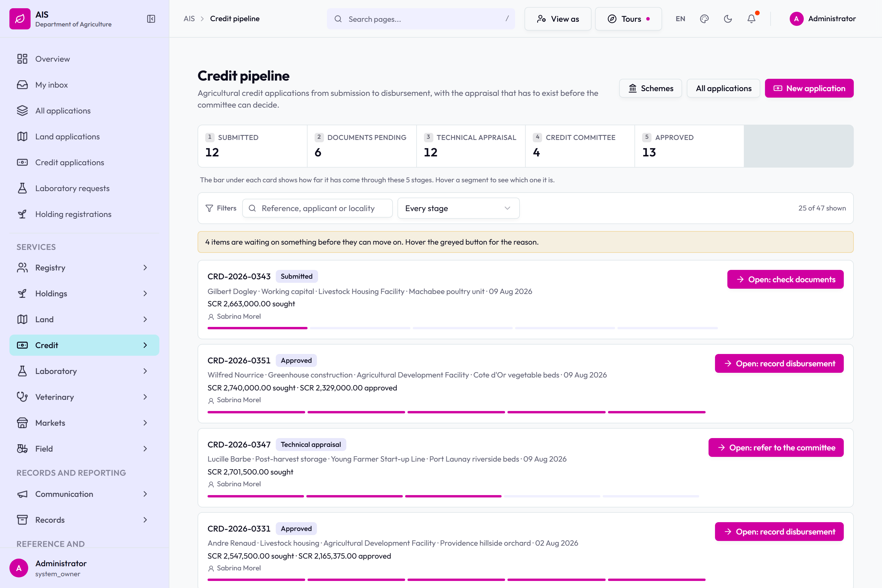Expand the Records section

84,520
